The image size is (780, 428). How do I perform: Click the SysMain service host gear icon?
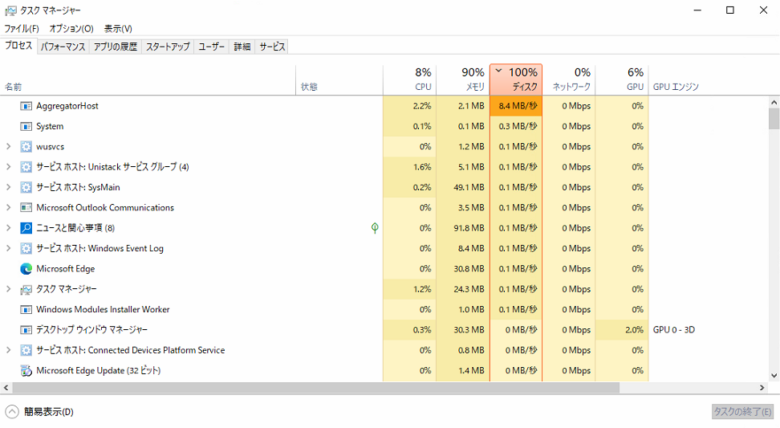[x=26, y=188]
